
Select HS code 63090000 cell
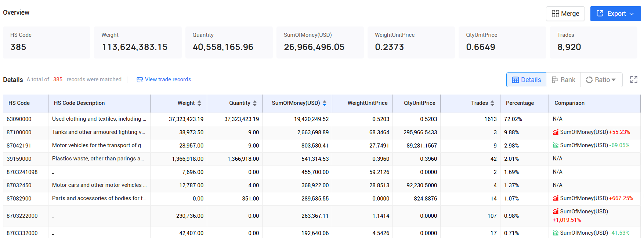(x=26, y=119)
